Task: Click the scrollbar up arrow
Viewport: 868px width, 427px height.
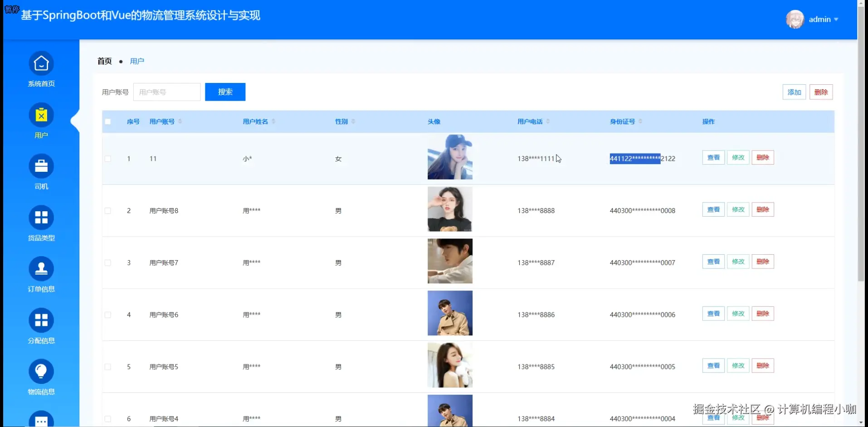Action: coord(861,3)
